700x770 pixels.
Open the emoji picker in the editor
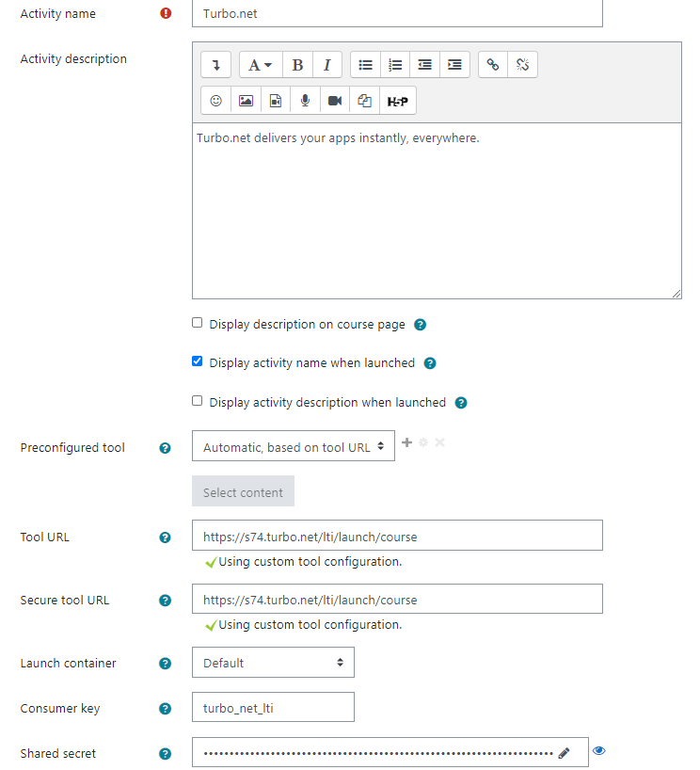pos(215,100)
